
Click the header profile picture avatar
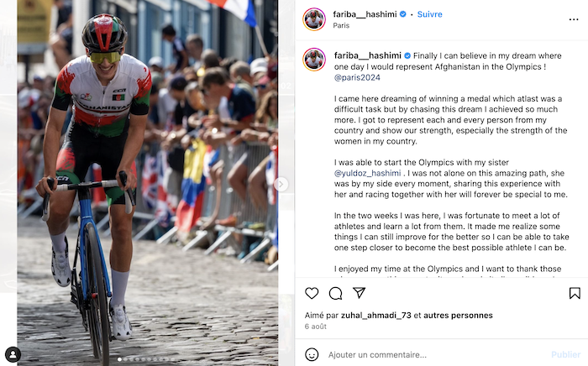(x=314, y=19)
